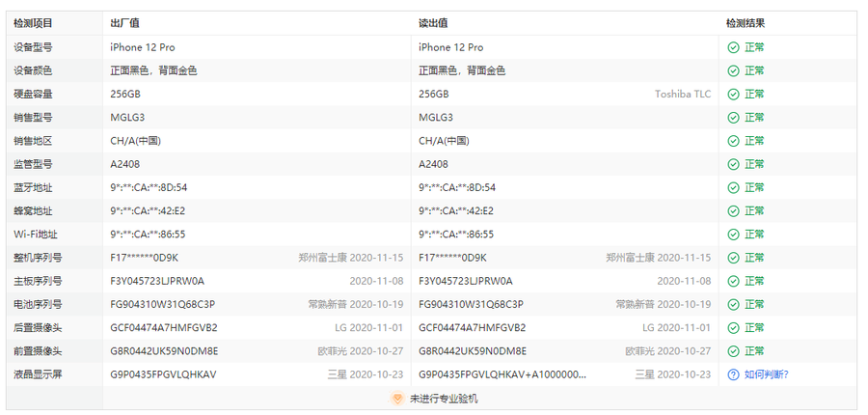Click the 设备颜色 row label

pos(33,70)
